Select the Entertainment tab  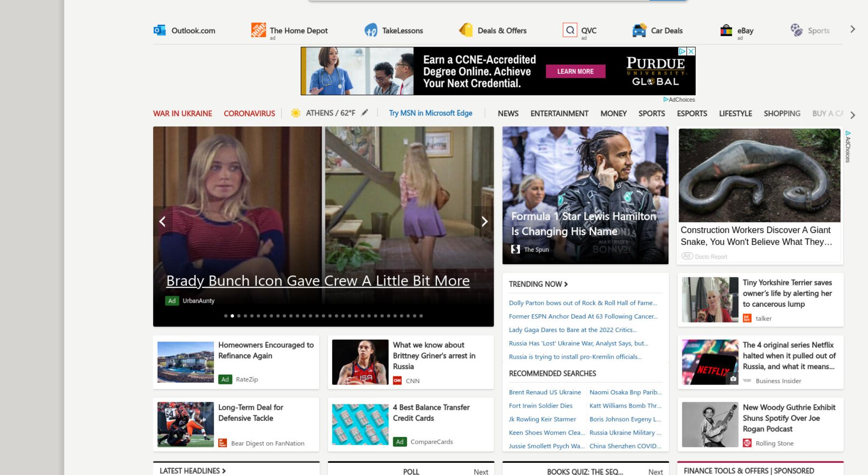click(559, 114)
